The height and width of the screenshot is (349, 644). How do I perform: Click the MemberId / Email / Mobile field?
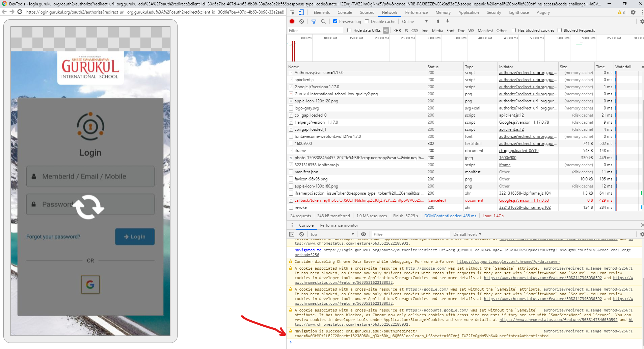90,176
